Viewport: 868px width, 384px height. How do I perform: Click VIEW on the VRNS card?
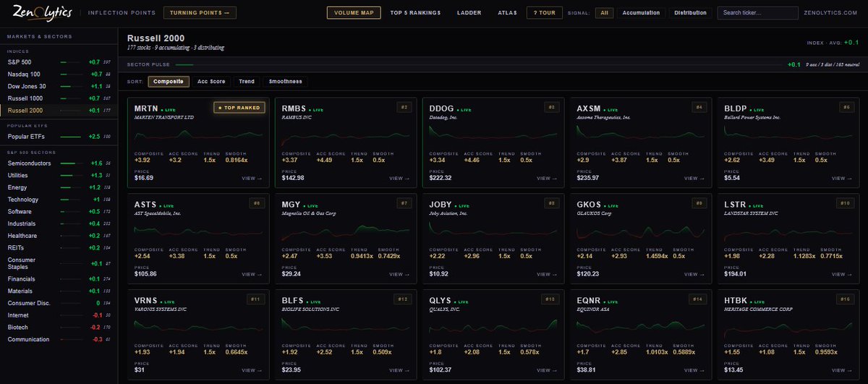[x=252, y=370]
